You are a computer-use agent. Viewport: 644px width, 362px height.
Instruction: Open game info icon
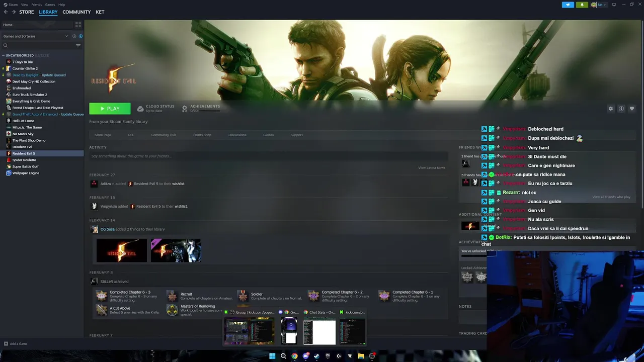[x=621, y=109]
